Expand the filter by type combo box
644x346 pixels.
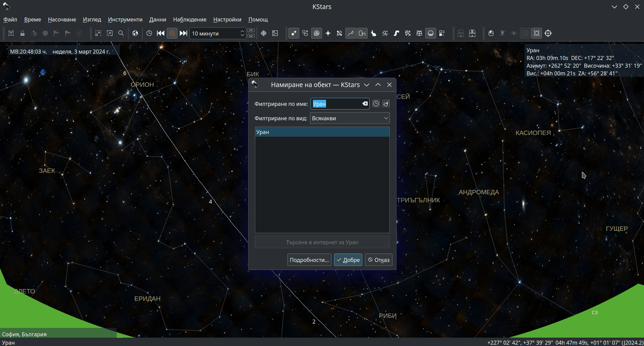coord(350,118)
